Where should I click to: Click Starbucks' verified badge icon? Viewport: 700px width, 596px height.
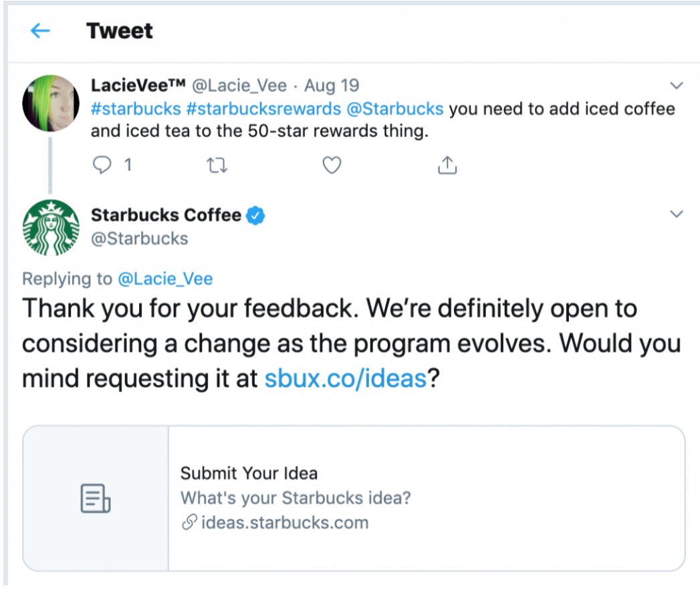256,214
